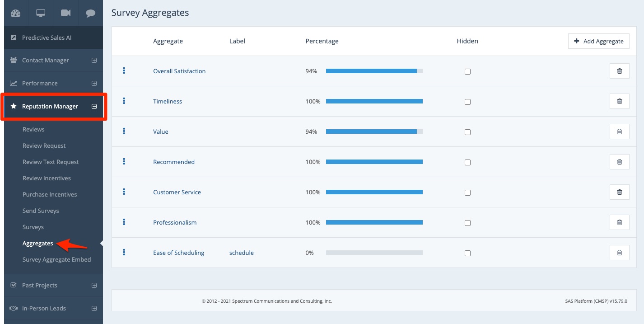Delete the Overall Satisfaction aggregate
The image size is (644, 324).
[x=619, y=71]
